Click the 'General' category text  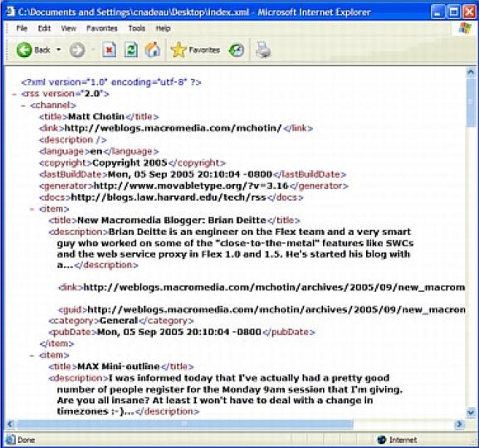[x=119, y=321]
